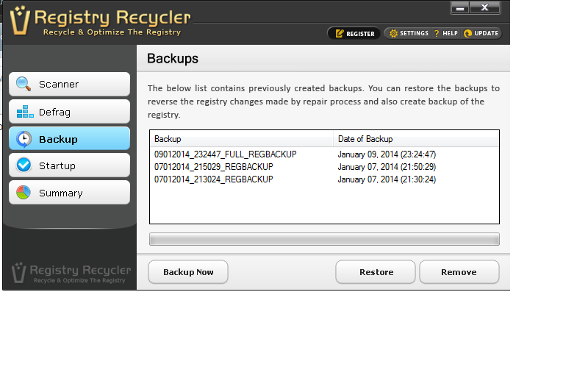Image resolution: width=588 pixels, height=392 pixels.
Task: Click date January 09, 2014 (23:24:47)
Action: (x=387, y=154)
